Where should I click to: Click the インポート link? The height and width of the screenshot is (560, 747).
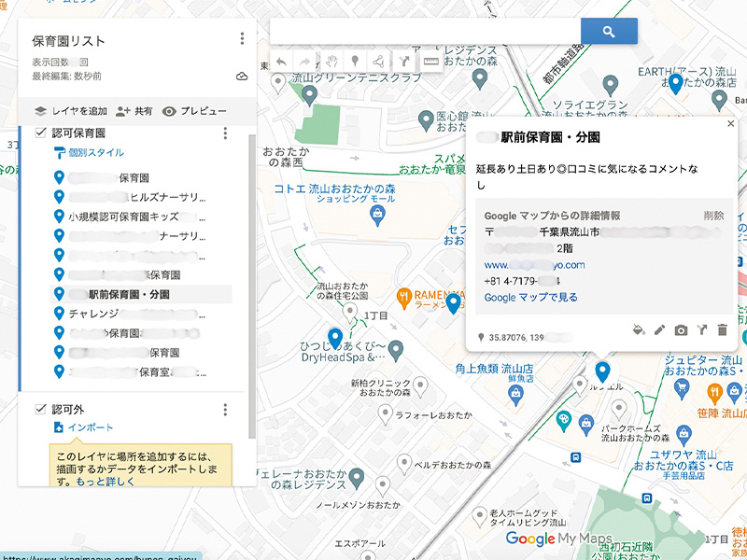click(x=84, y=427)
